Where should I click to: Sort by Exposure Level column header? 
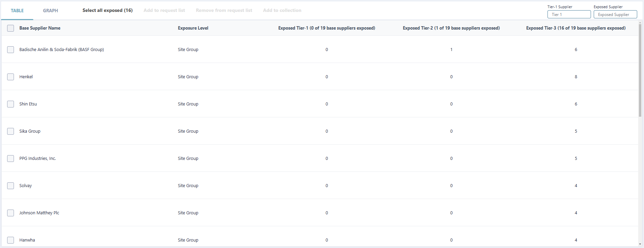click(193, 28)
